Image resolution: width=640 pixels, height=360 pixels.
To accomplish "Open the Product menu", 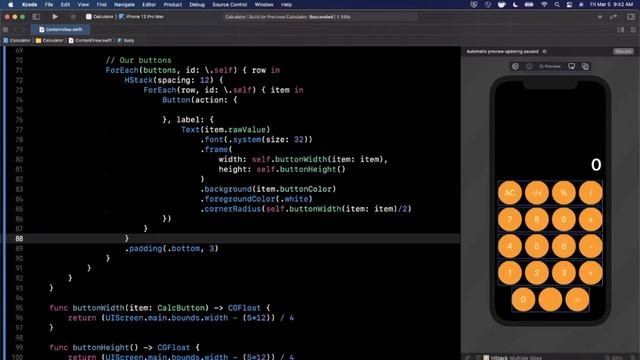I will click(x=173, y=4).
